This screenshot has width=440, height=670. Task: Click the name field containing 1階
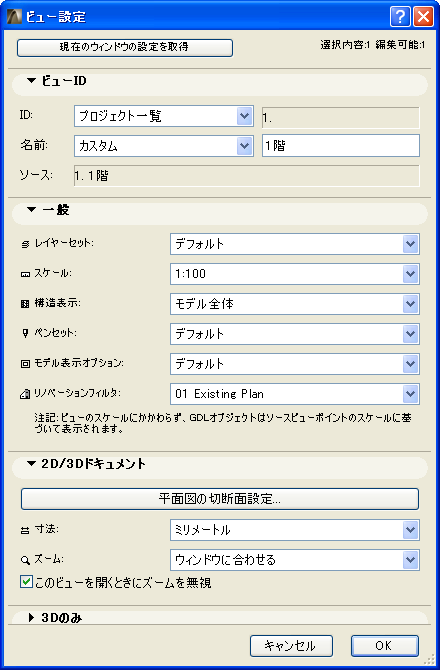[341, 146]
